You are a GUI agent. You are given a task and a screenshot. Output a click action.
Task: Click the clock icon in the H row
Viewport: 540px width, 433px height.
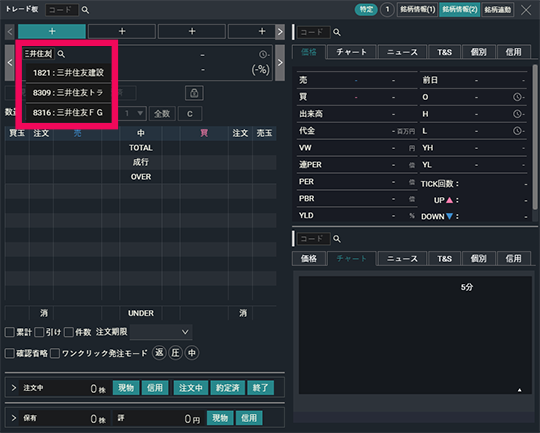click(x=517, y=114)
